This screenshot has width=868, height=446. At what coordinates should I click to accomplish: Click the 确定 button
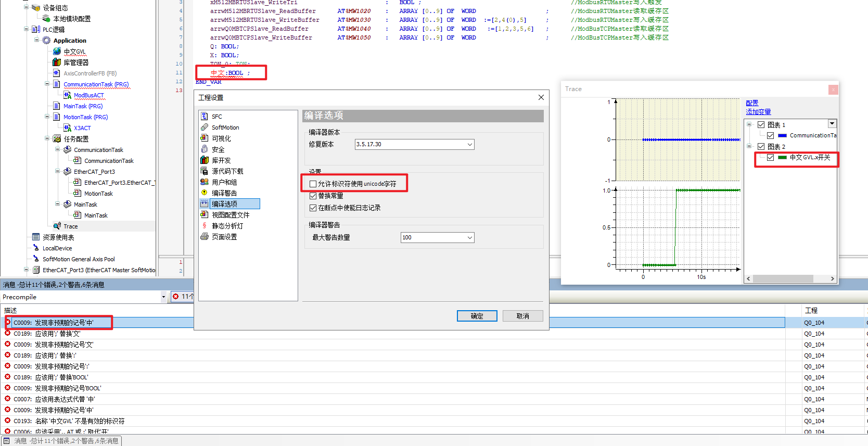(477, 316)
